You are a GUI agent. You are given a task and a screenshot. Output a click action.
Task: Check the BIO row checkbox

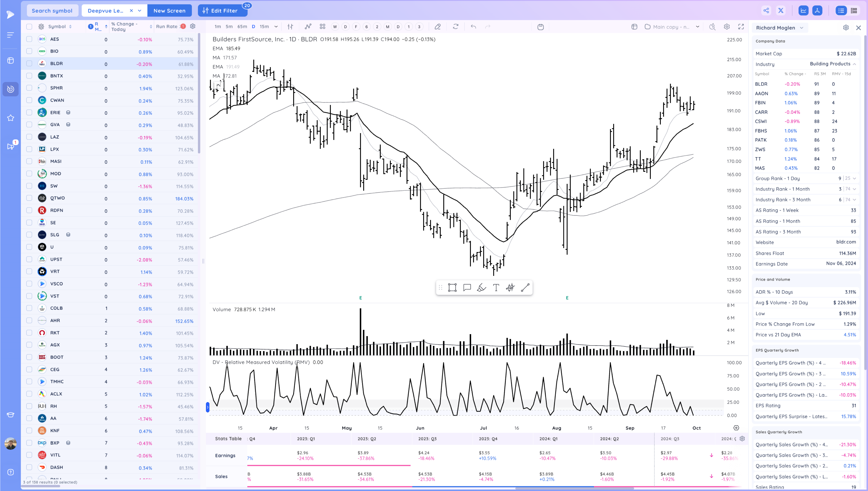[x=29, y=51]
